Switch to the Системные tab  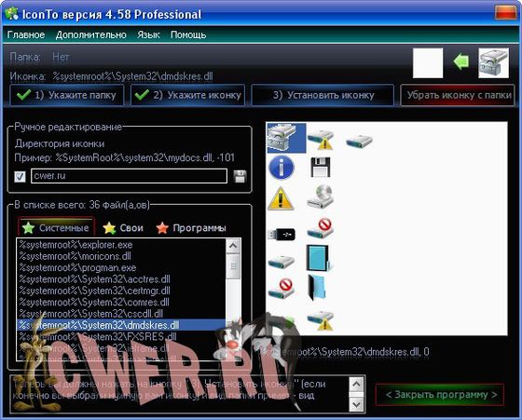(x=56, y=228)
